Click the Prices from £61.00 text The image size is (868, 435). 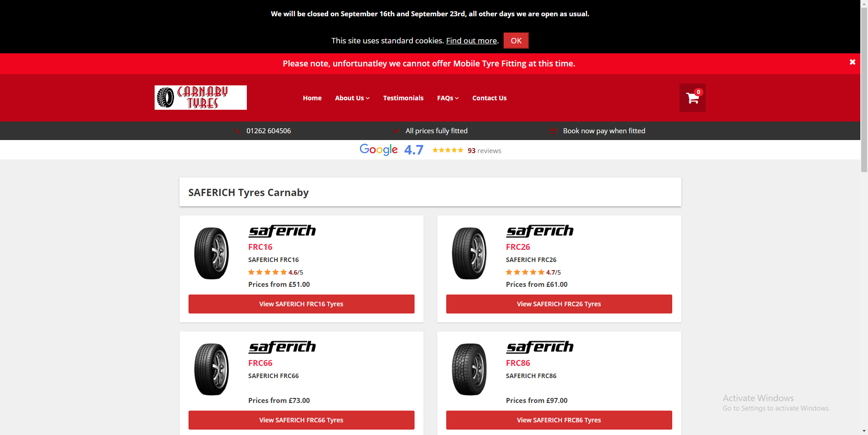pyautogui.click(x=537, y=285)
